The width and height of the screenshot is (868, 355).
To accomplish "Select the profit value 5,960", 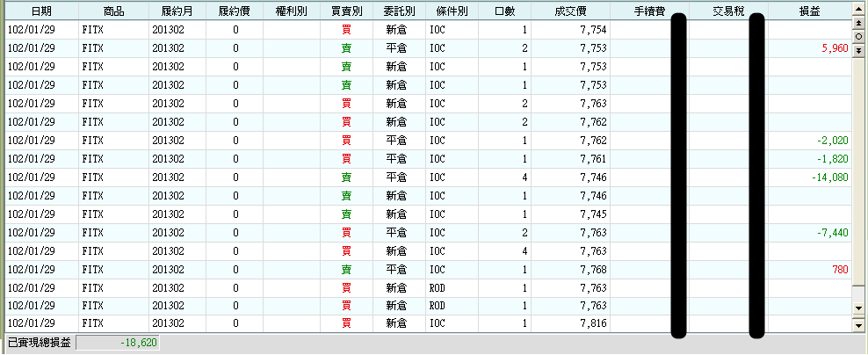I will (835, 48).
